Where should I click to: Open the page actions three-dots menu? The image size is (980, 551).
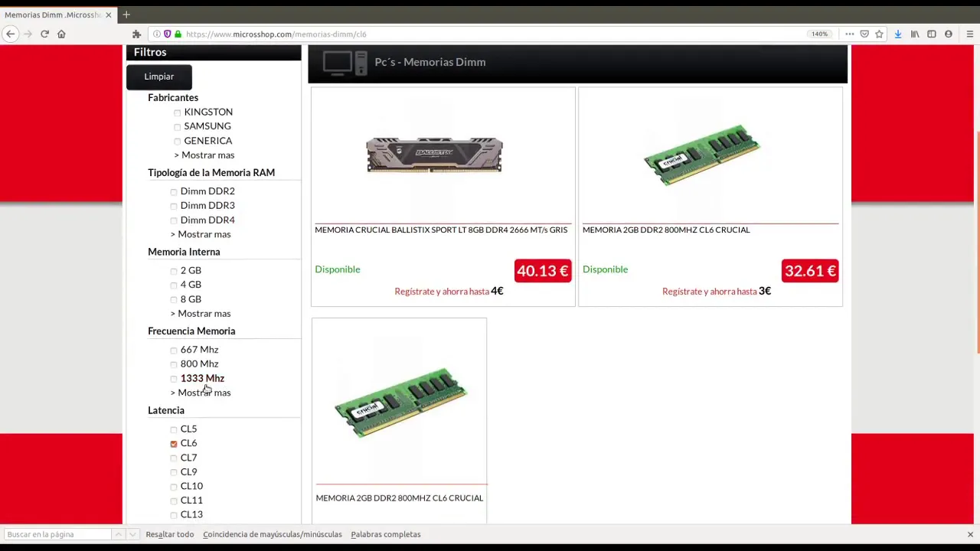click(x=850, y=34)
